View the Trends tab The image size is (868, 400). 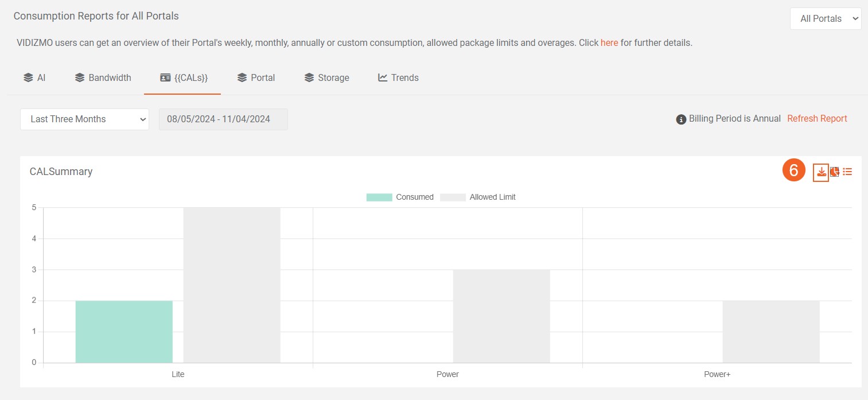[x=398, y=77]
